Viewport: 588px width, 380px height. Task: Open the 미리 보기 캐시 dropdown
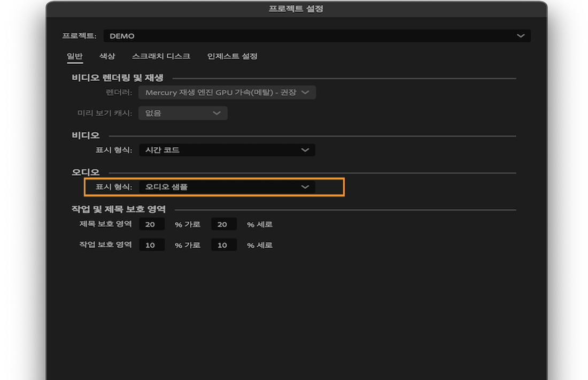182,113
